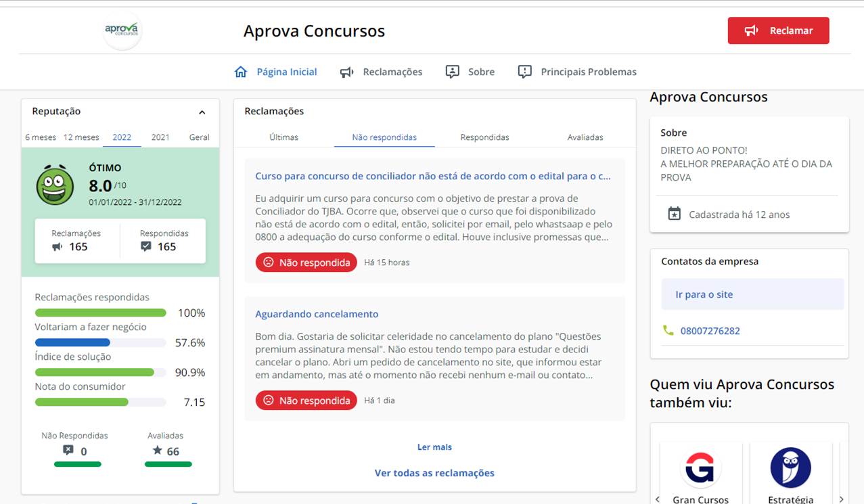This screenshot has height=504, width=864.
Task: Switch to the Respondidas complaints tab
Action: click(x=484, y=137)
